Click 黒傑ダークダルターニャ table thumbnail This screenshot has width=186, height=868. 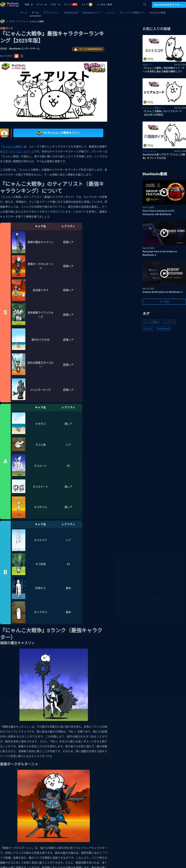click(19, 266)
